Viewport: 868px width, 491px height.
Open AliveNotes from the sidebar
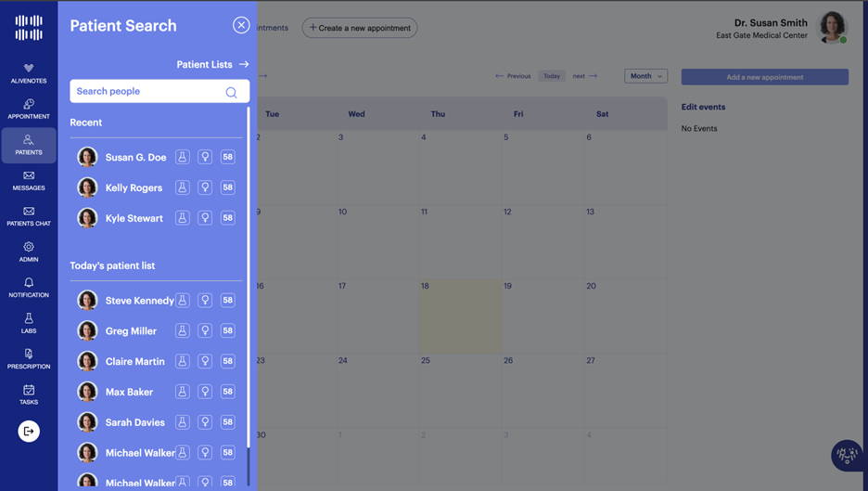point(29,73)
